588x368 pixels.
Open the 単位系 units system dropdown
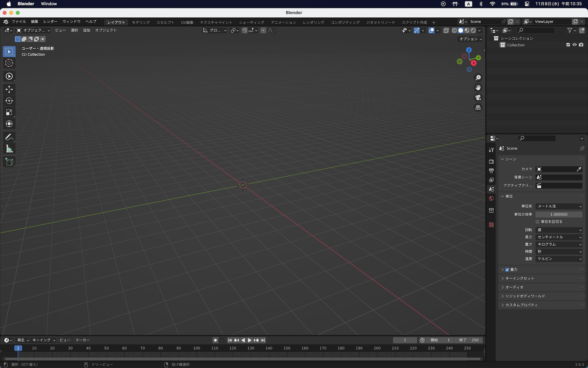point(559,206)
